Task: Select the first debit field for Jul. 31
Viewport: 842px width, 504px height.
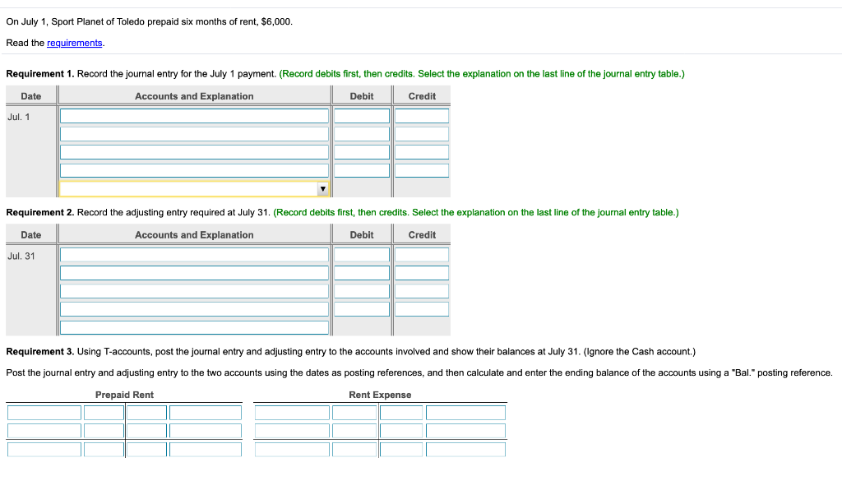Action: coord(362,255)
